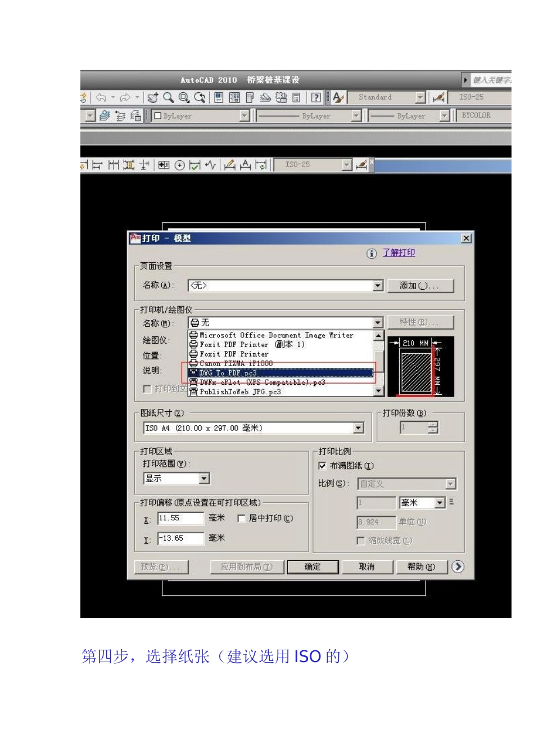Select the Dimension Break tool

144,165
